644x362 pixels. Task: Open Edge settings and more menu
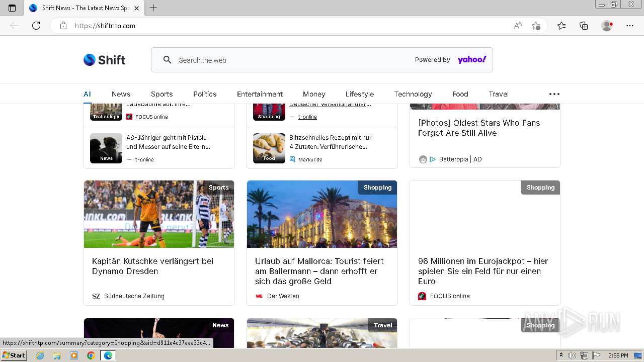[630, 26]
